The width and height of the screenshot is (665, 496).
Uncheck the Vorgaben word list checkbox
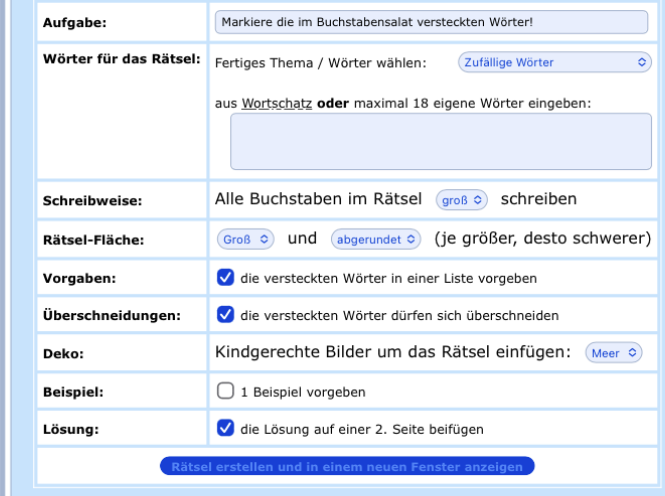coord(226,277)
